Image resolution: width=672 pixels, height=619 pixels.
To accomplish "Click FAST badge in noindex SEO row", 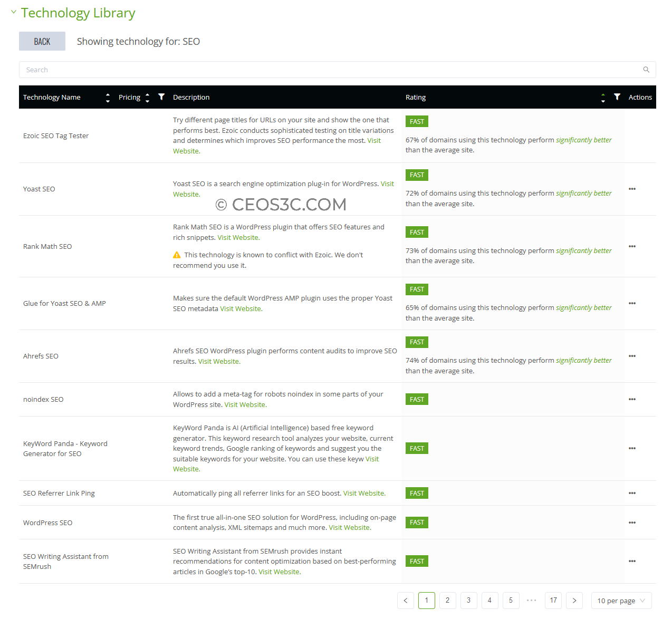I will (417, 400).
